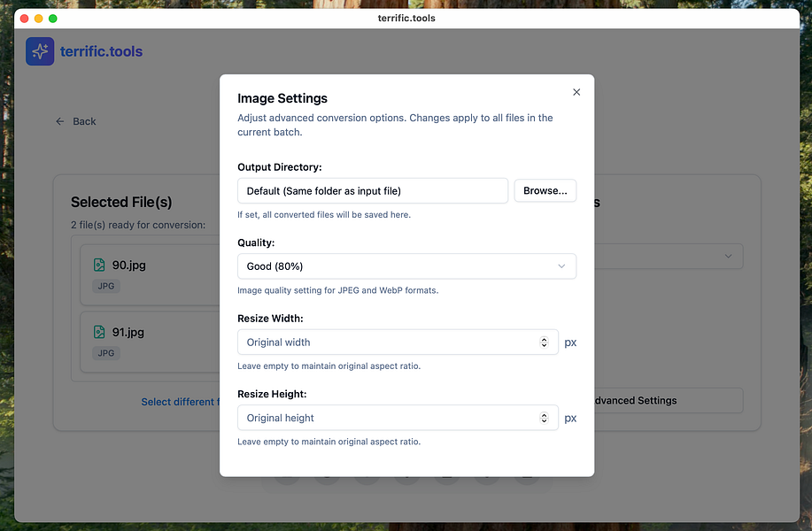Click the Back link
This screenshot has width=812, height=531.
84,121
